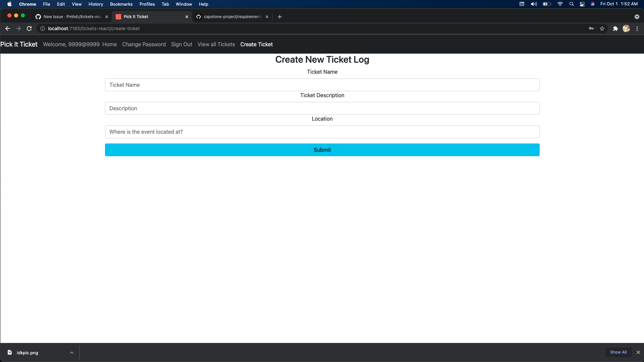Viewport: 644px width, 362px height.
Task: Click Show All in the downloads bar
Action: pyautogui.click(x=618, y=352)
